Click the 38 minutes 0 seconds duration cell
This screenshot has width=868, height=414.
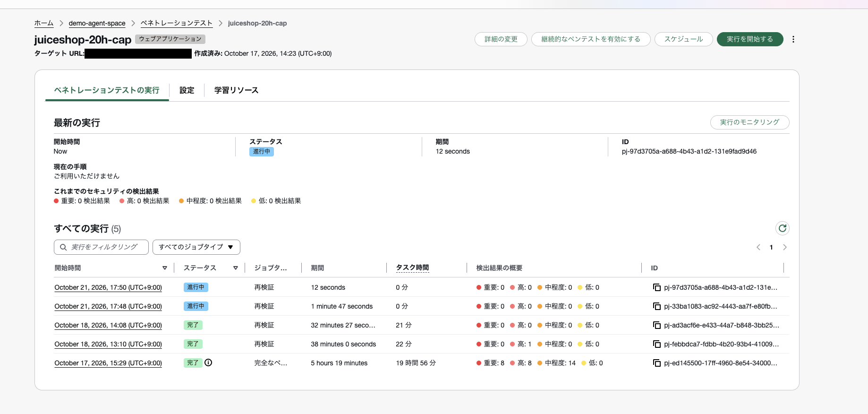343,344
